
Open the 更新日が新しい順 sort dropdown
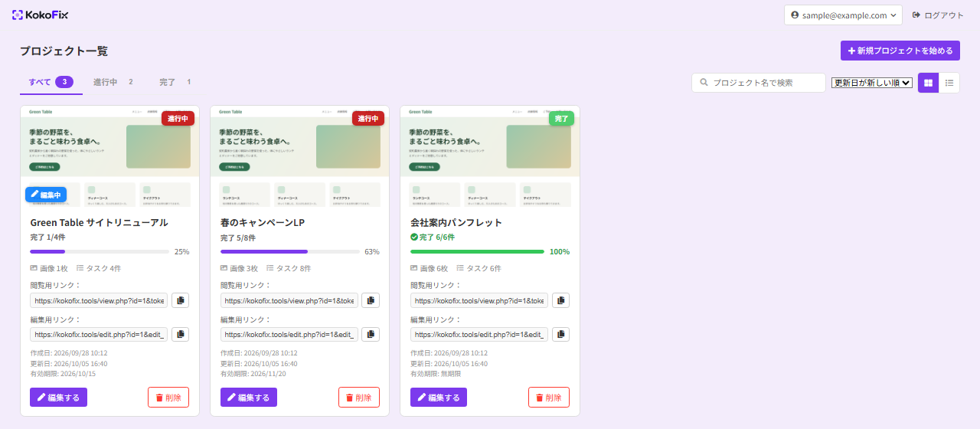(871, 83)
